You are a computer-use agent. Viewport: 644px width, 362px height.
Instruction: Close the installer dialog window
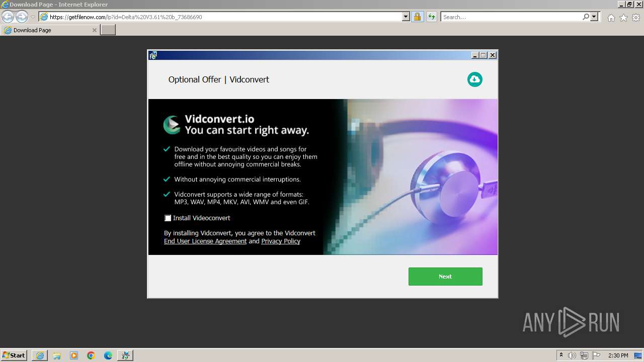(x=493, y=55)
